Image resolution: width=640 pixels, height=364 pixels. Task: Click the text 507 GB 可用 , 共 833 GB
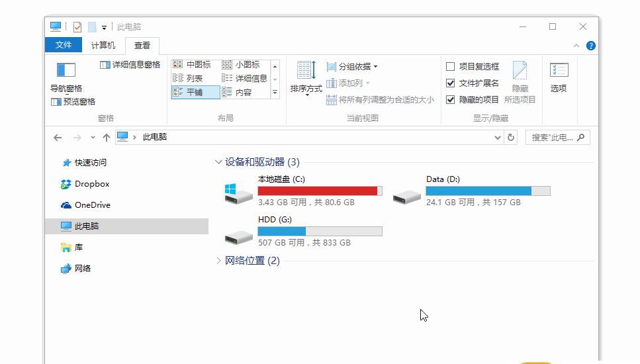coord(304,243)
